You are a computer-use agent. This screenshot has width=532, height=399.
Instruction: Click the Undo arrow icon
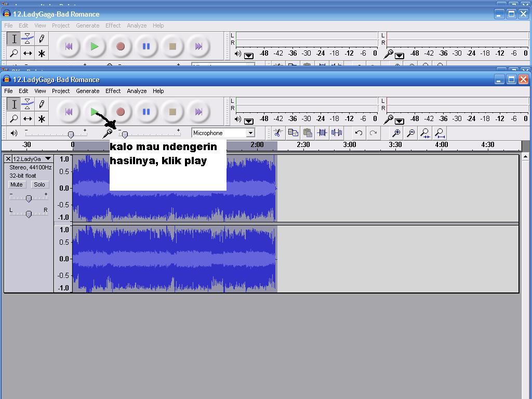(358, 132)
